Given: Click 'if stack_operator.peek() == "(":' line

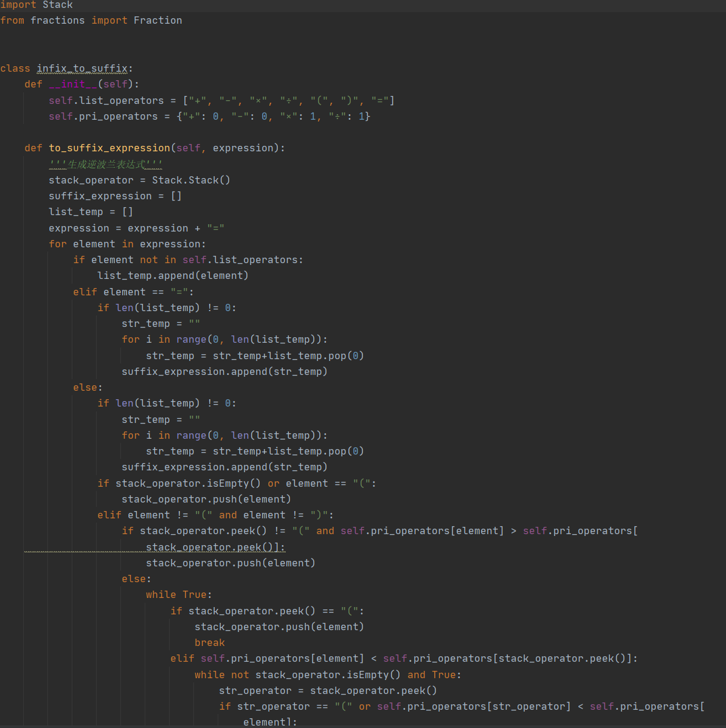Looking at the screenshot, I should [x=267, y=611].
